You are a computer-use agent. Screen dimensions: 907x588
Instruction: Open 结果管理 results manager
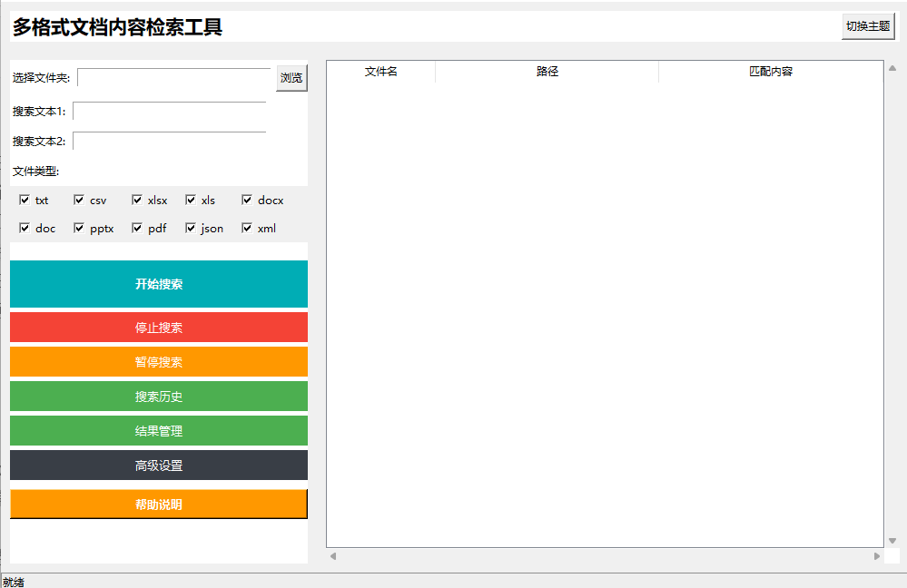[x=159, y=431]
